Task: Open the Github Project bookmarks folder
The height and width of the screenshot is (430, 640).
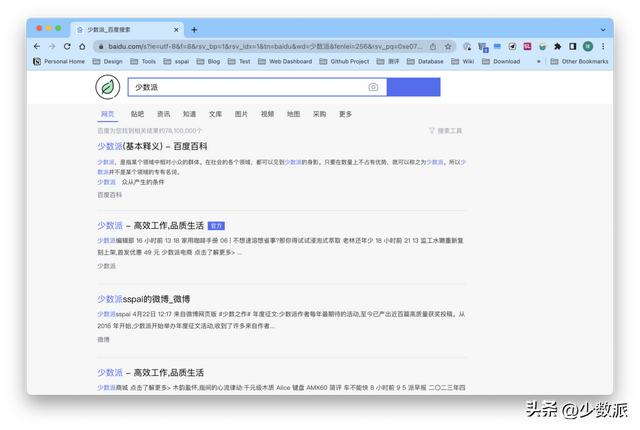Action: 344,61
